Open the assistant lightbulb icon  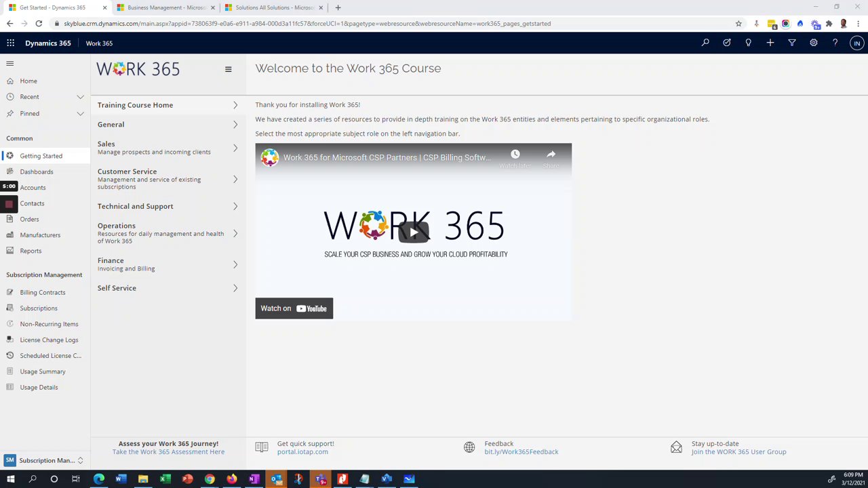point(749,43)
